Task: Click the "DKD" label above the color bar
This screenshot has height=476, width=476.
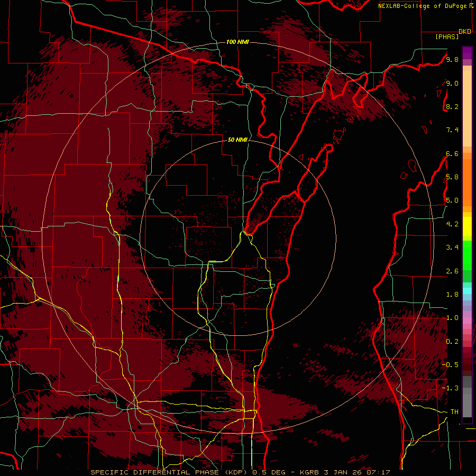Action: [x=465, y=32]
